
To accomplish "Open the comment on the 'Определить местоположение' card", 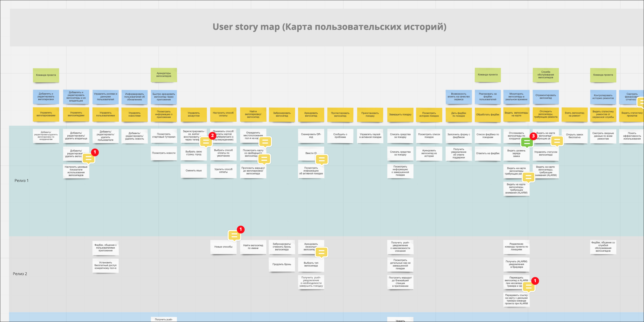I will click(265, 142).
